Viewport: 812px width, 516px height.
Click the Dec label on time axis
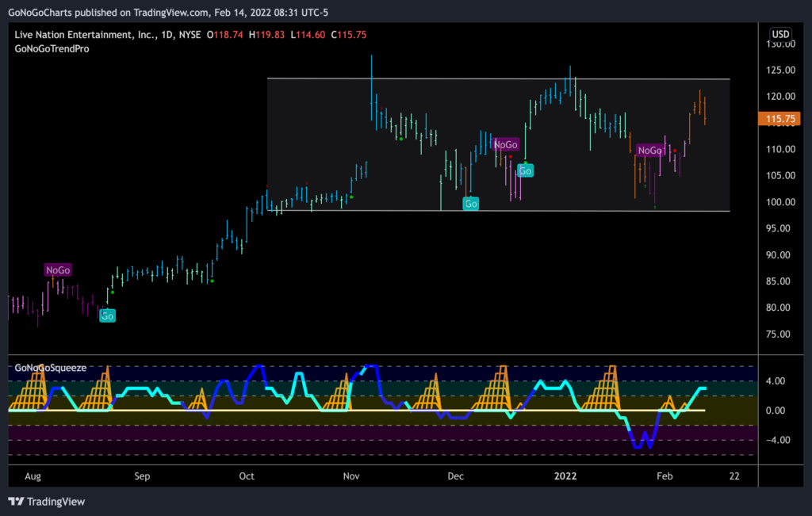tap(456, 476)
